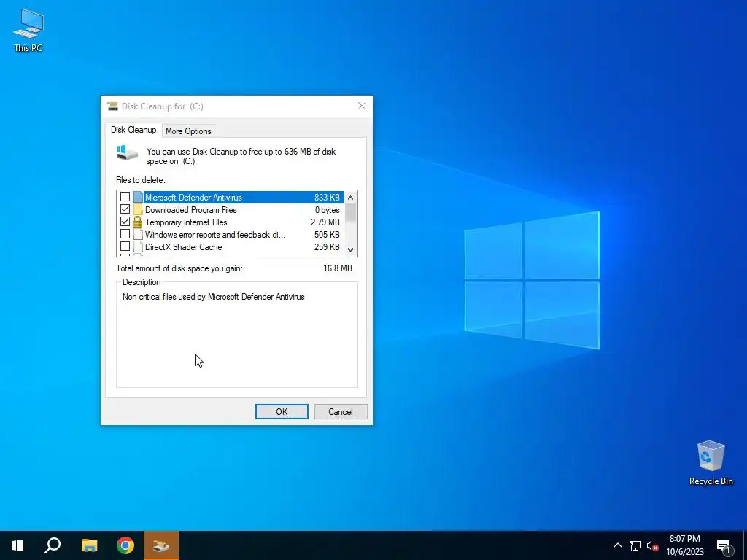Click the 259 KB size value
747x560 pixels.
coord(327,246)
